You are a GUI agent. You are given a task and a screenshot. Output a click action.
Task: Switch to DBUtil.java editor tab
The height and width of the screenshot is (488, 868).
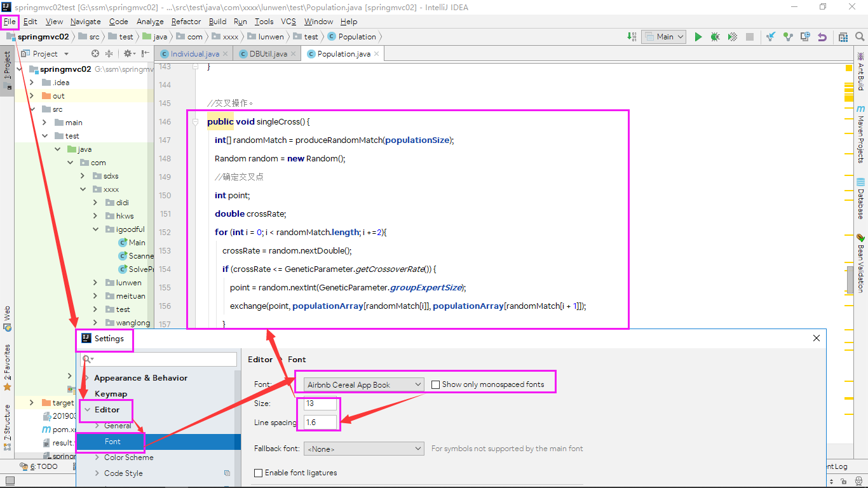(x=267, y=54)
